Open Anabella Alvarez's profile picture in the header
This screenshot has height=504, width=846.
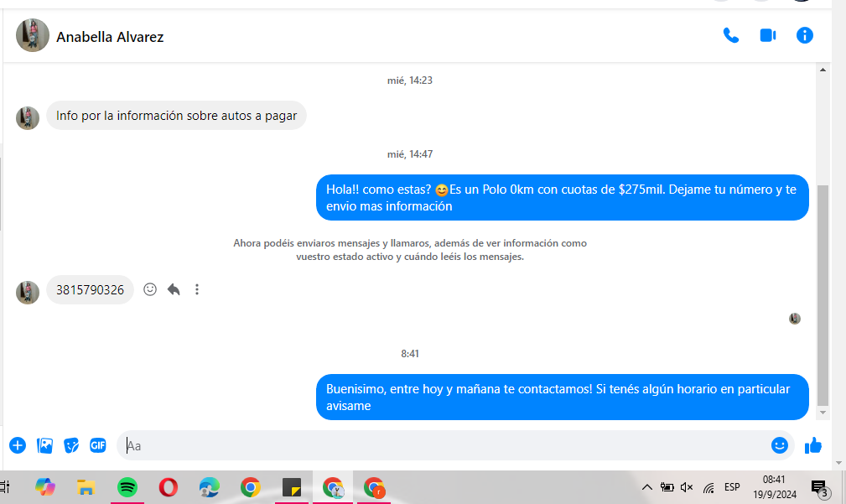(x=33, y=35)
